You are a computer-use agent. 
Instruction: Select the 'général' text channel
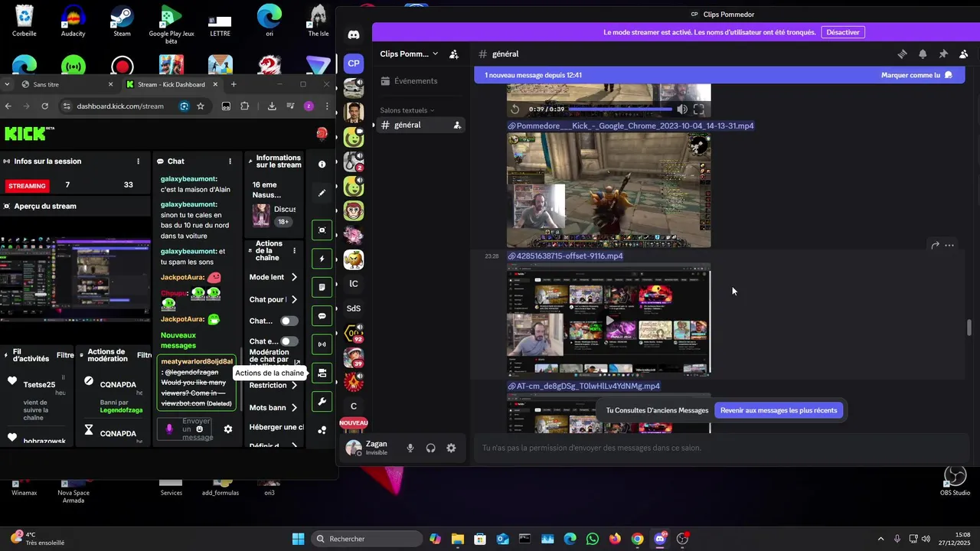pyautogui.click(x=420, y=125)
